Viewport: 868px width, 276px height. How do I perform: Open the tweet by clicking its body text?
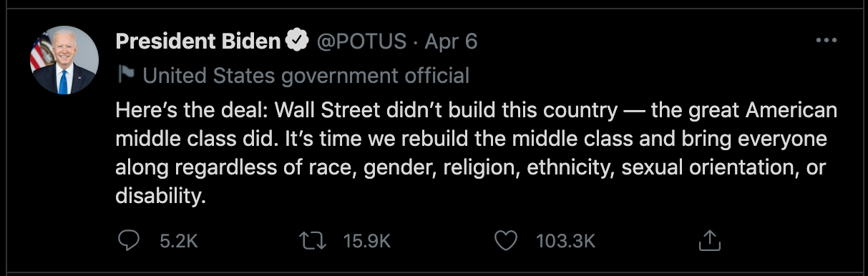click(476, 152)
